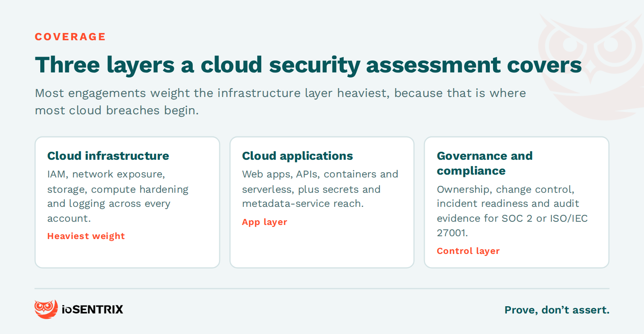Click the tagline 'Prove, don't assert.'

(557, 310)
